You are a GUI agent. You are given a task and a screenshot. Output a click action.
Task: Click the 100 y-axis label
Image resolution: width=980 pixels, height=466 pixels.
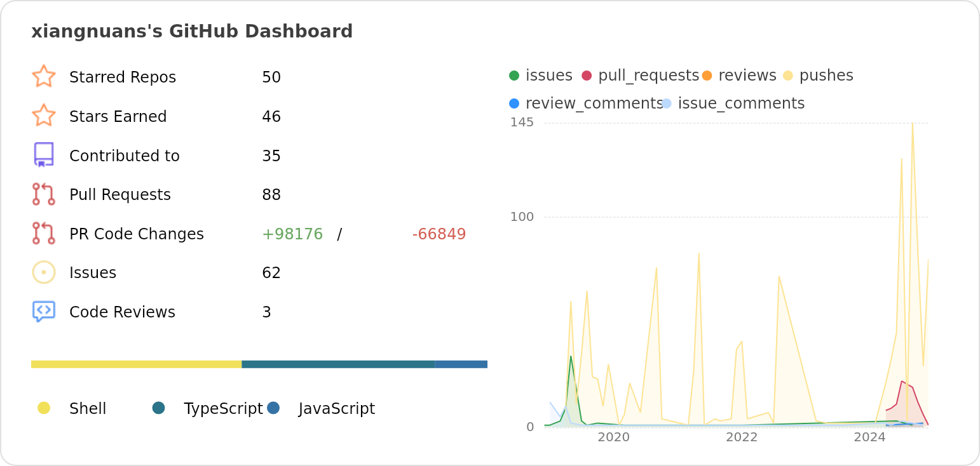tap(522, 216)
